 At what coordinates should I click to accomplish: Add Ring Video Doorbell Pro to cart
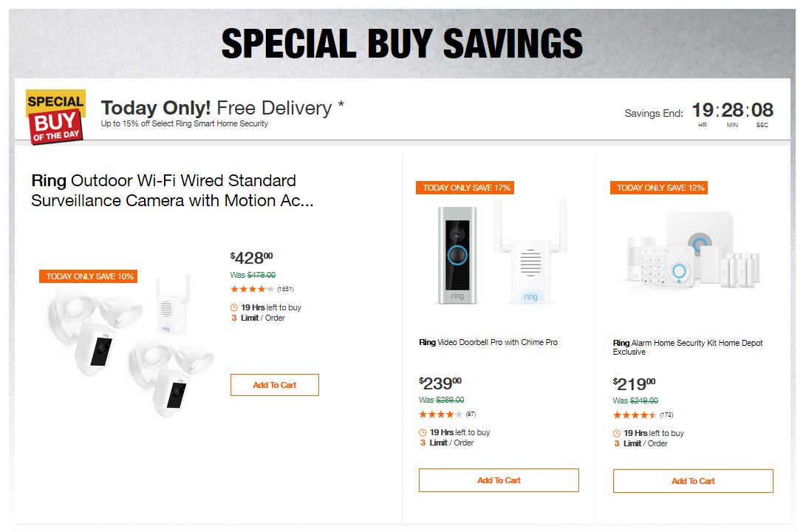point(499,480)
